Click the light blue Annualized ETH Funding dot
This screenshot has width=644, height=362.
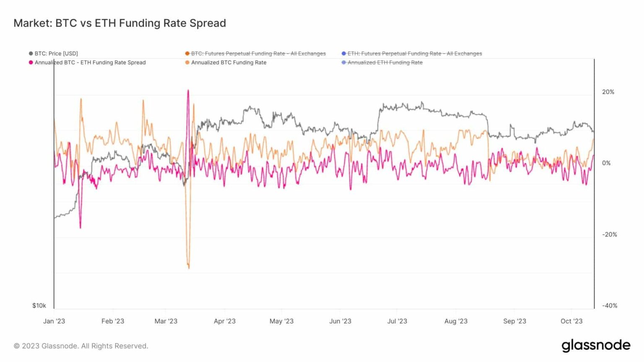pyautogui.click(x=344, y=62)
